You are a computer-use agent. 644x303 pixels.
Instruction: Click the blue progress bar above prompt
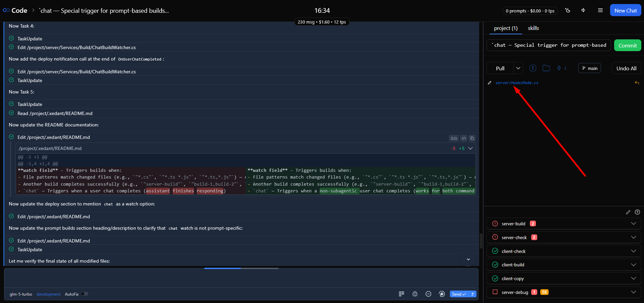(x=222, y=268)
